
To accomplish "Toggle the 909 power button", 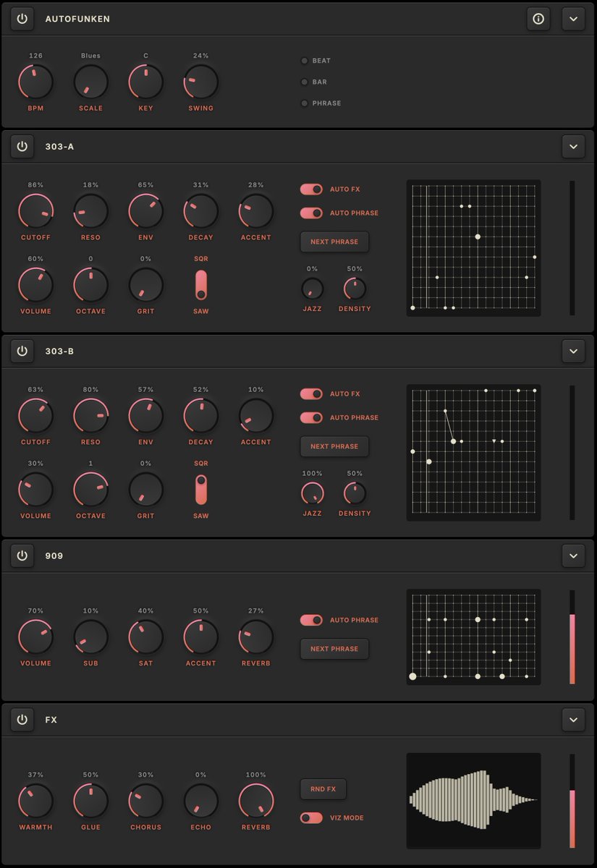I will pyautogui.click(x=22, y=556).
